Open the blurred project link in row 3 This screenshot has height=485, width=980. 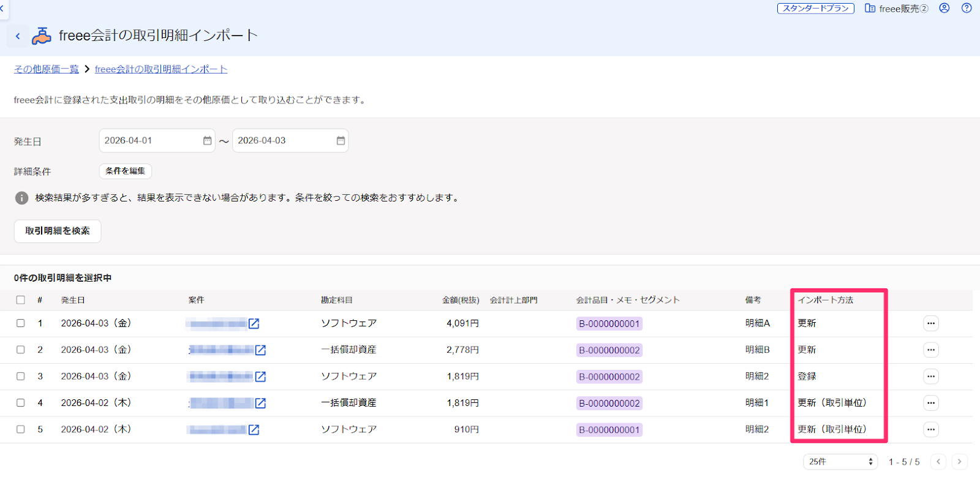(221, 377)
